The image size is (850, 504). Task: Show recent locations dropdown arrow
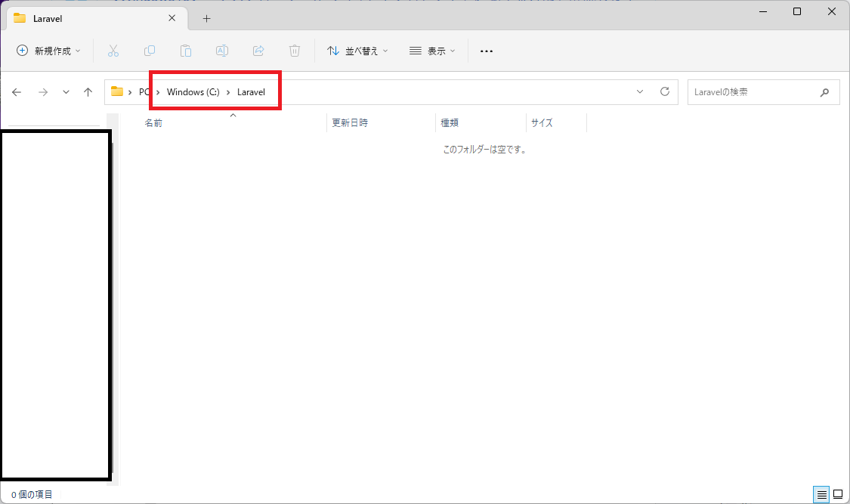[x=66, y=92]
